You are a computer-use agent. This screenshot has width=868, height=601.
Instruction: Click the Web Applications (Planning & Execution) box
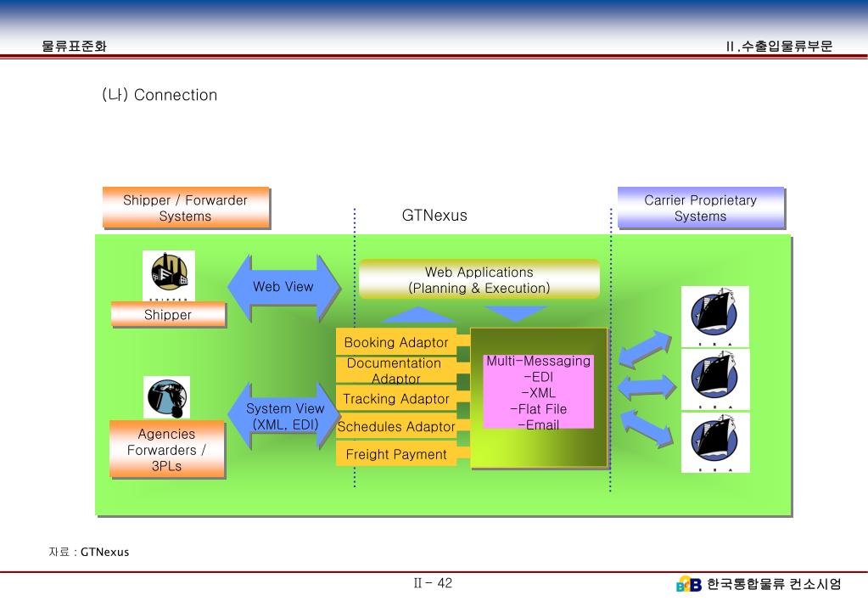(x=479, y=280)
